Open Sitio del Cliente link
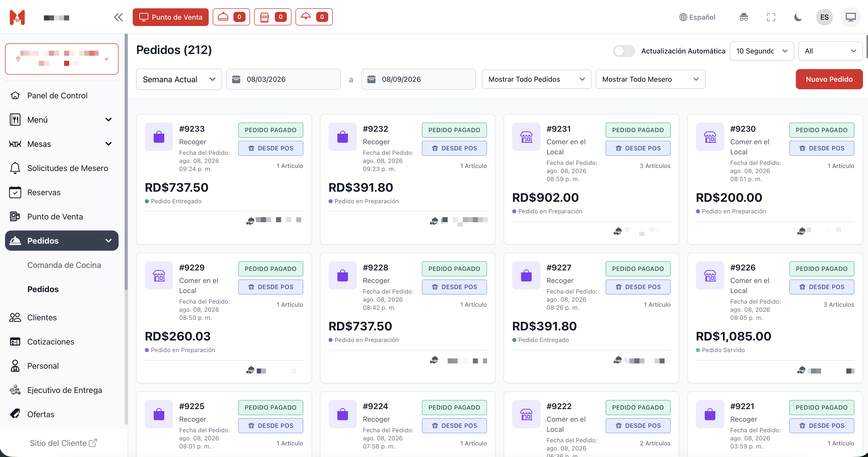This screenshot has height=457, width=868. [63, 443]
